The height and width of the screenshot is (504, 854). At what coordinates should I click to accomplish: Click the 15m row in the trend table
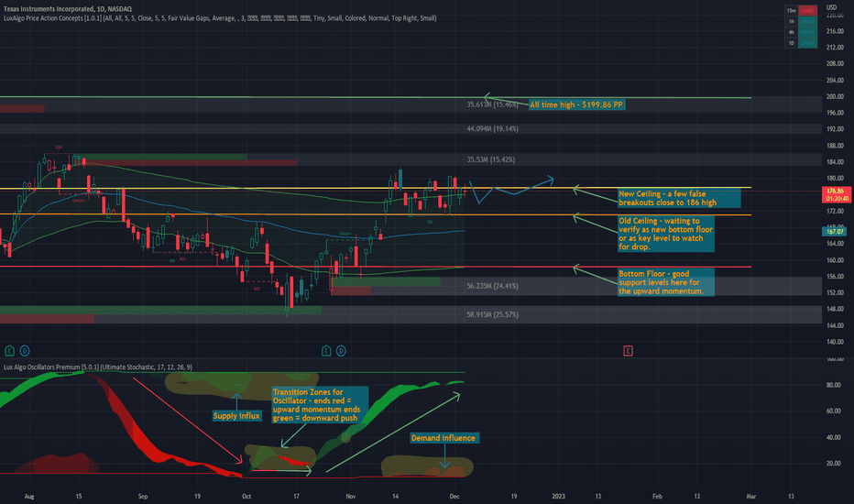801,10
